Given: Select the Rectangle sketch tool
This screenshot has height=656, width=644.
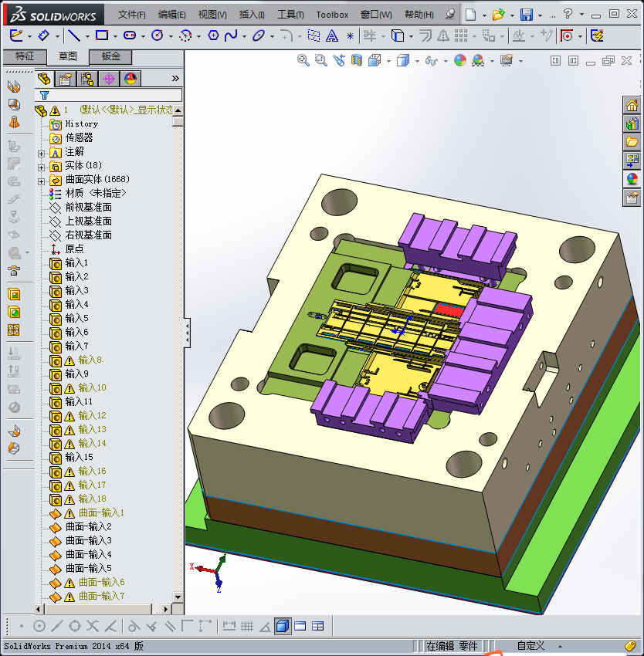Looking at the screenshot, I should 102,36.
